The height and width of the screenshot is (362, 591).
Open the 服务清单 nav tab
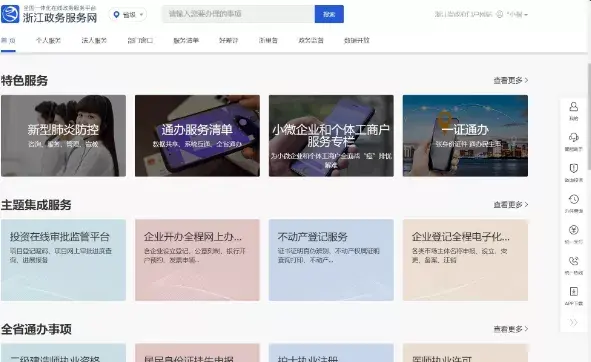186,40
